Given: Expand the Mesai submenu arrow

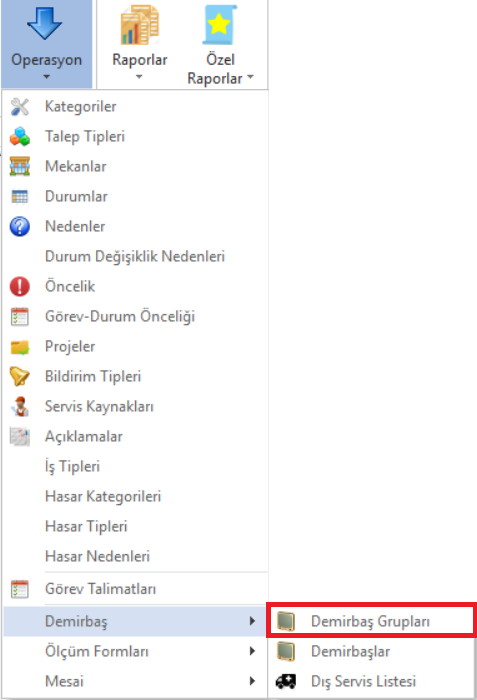Looking at the screenshot, I should [252, 681].
